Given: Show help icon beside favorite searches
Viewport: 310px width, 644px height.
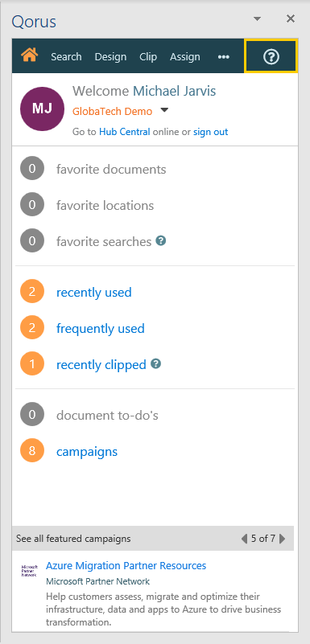Looking at the screenshot, I should tap(161, 240).
